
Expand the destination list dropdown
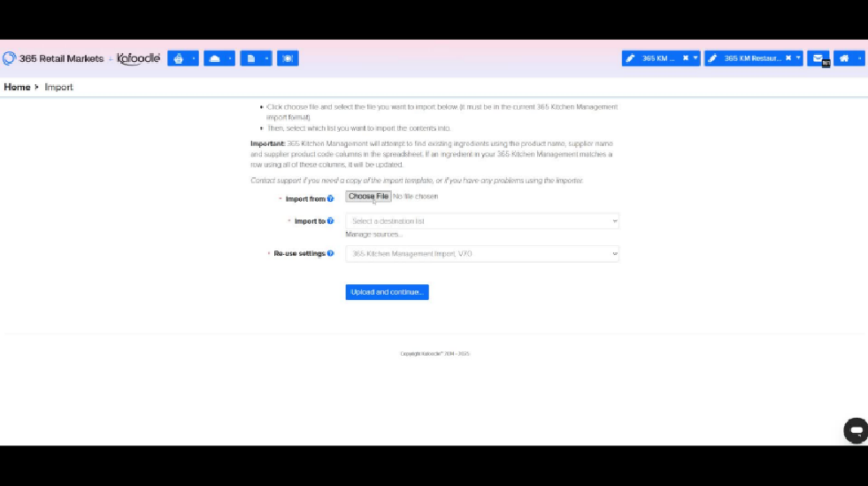coord(482,221)
